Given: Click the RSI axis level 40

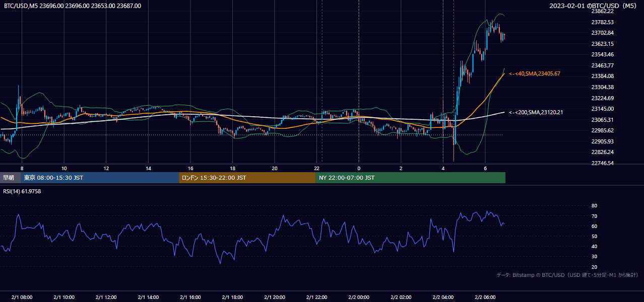Looking at the screenshot, I should pos(594,246).
